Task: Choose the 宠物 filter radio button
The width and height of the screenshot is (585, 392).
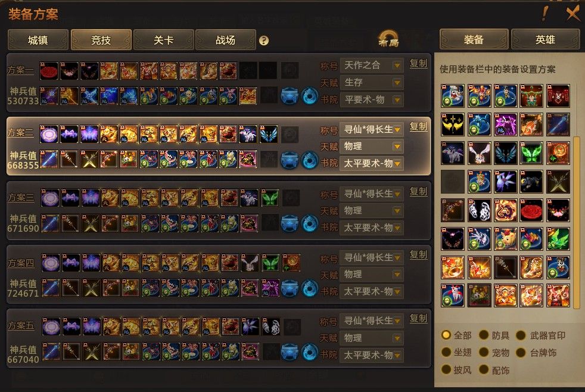Action: [484, 352]
